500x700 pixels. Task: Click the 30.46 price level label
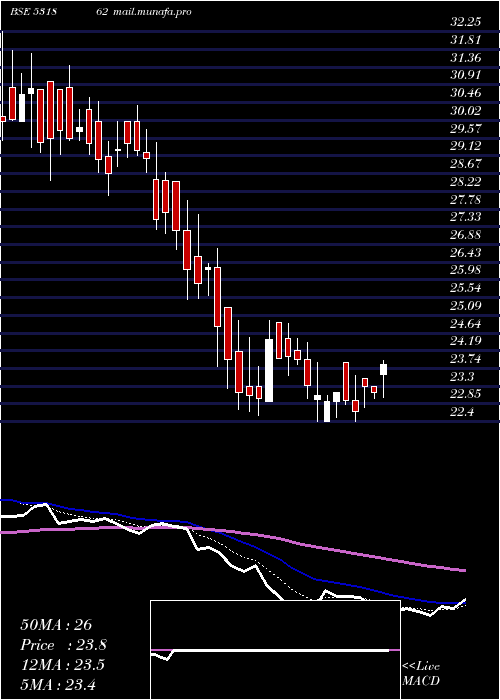[466, 93]
